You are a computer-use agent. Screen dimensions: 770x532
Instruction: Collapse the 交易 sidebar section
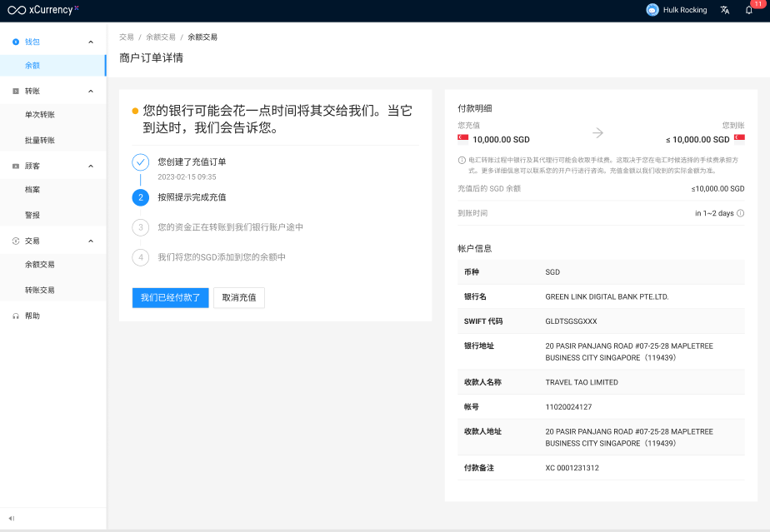91,241
